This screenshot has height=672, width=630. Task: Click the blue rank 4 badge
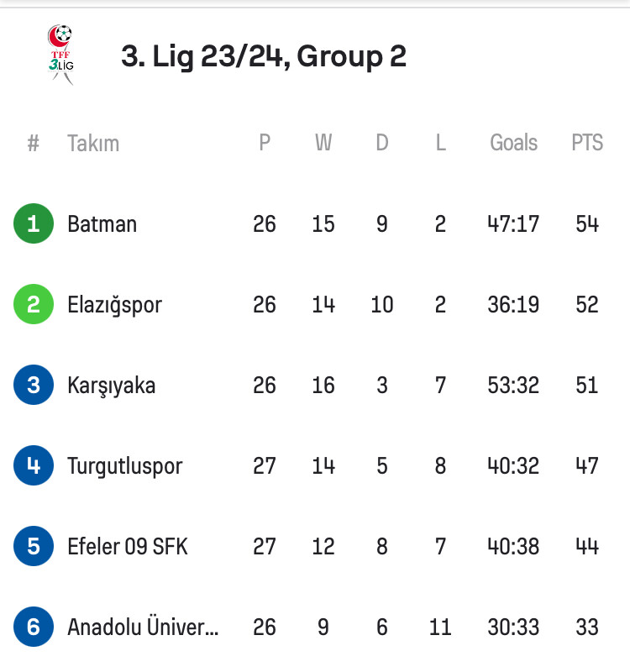(34, 465)
